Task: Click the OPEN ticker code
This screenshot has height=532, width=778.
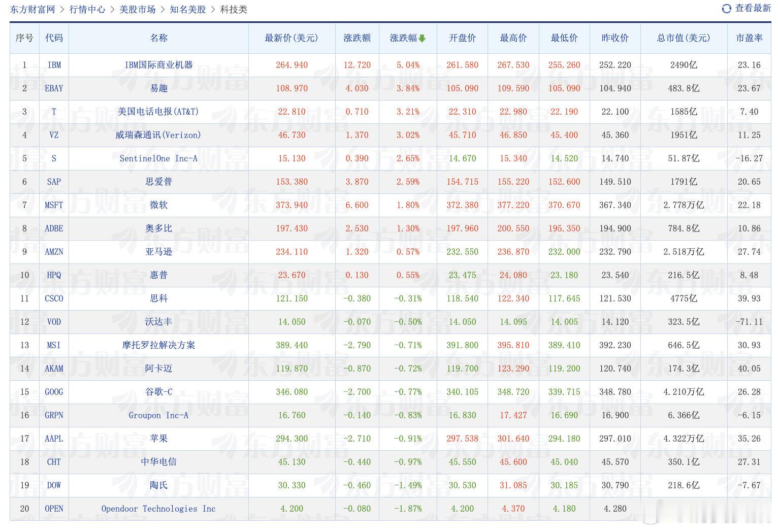Action: (x=54, y=509)
